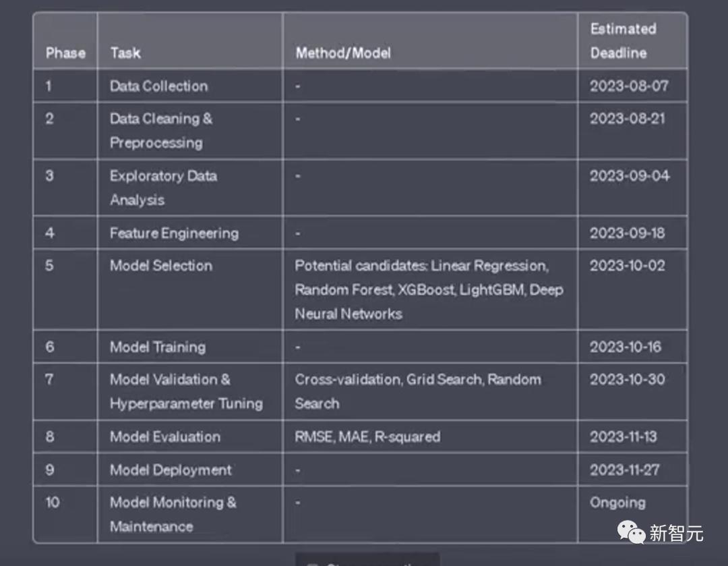The height and width of the screenshot is (566, 728).
Task: Select the Task column header
Action: [125, 53]
